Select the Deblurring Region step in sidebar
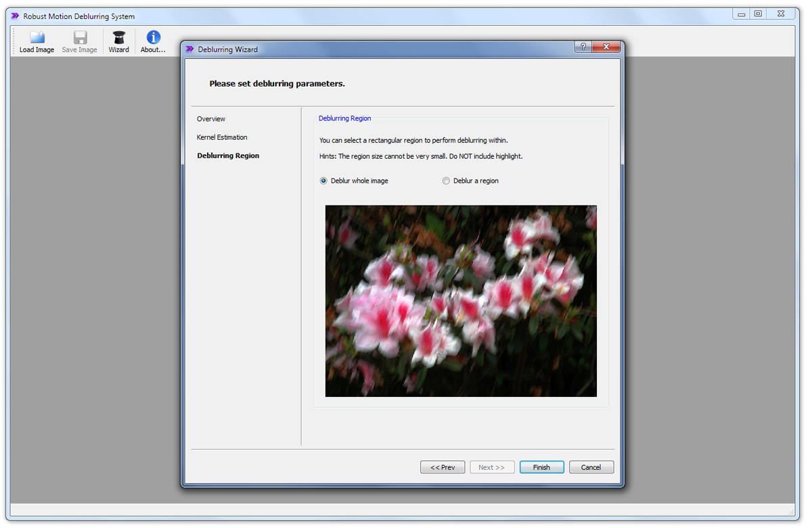812x528 pixels. 228,155
